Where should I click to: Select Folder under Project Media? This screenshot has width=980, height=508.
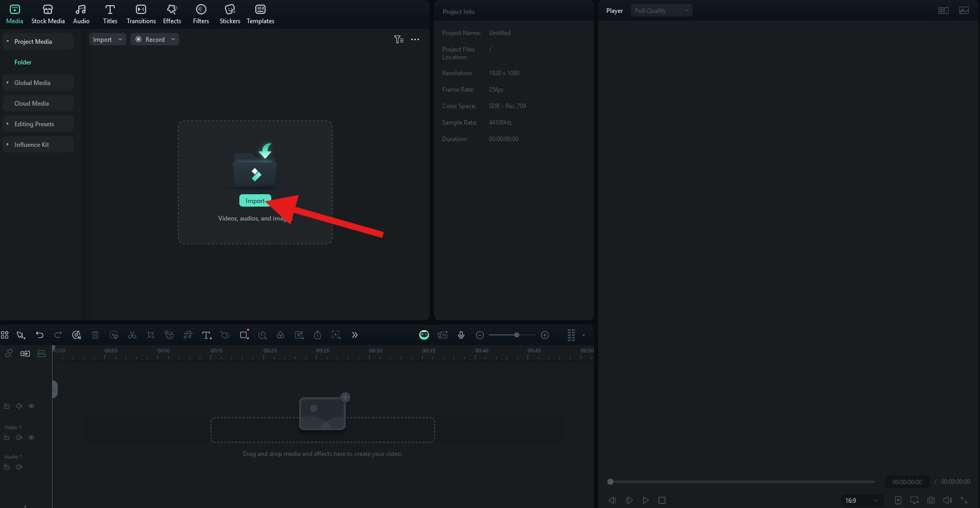coord(23,62)
